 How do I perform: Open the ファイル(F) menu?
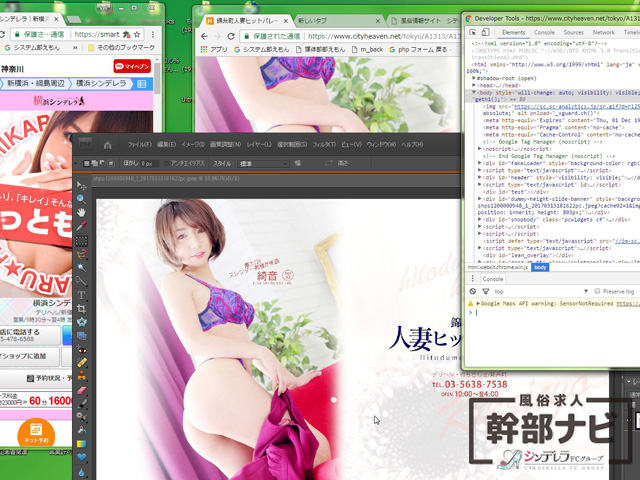(x=139, y=144)
